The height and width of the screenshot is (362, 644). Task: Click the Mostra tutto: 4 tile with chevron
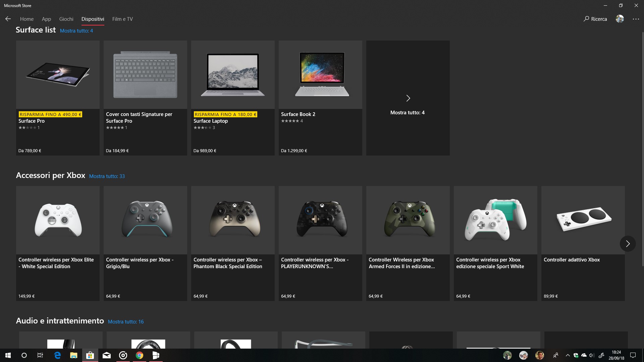click(x=408, y=98)
